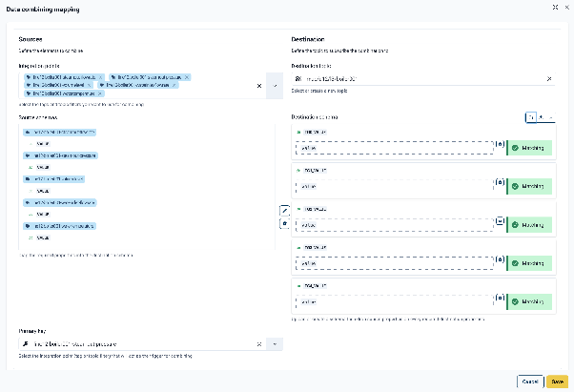Viewport: 574px width, 392px height.
Task: Toggle the third destination schema view button
Action: pyautogui.click(x=552, y=116)
